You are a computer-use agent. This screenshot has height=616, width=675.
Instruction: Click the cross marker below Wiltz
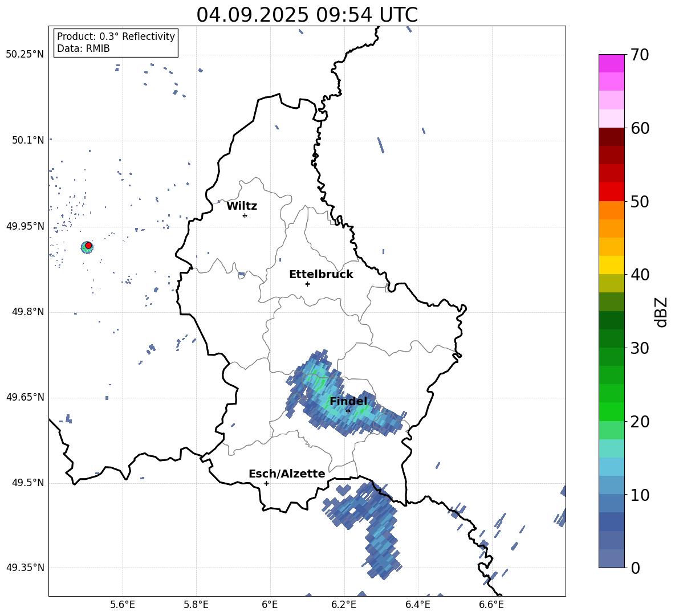pyautogui.click(x=245, y=215)
